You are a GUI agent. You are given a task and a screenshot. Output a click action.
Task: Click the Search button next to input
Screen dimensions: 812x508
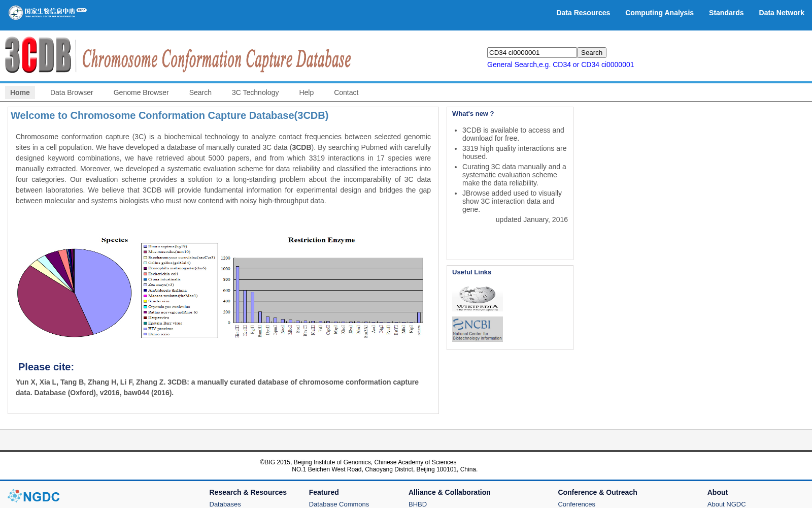click(x=592, y=52)
